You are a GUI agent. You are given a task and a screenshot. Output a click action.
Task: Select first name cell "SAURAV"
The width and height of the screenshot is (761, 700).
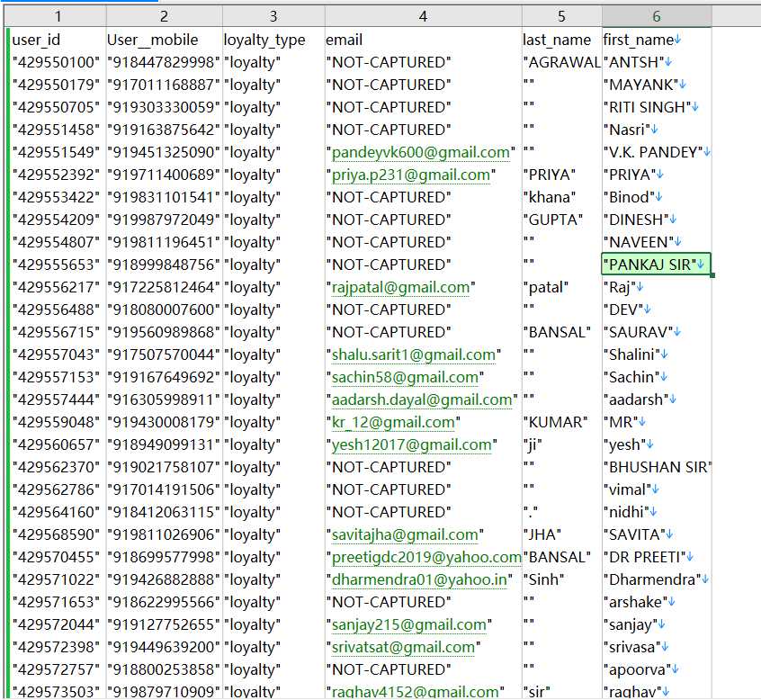[657, 332]
